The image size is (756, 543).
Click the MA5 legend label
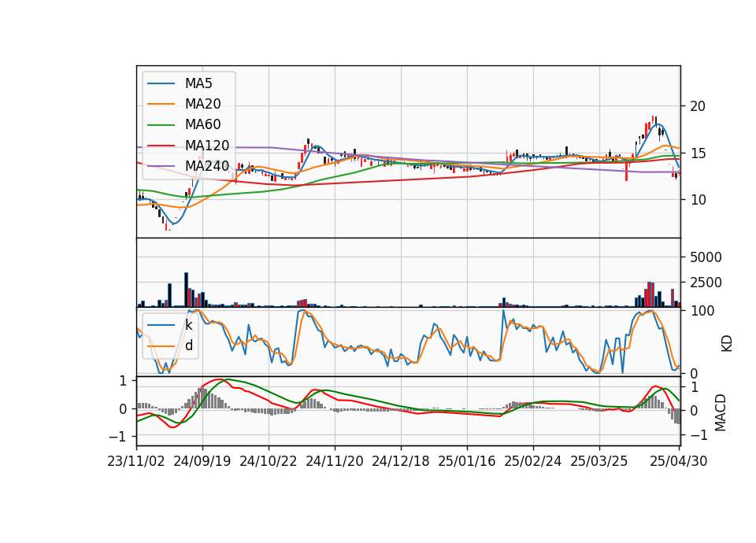198,83
